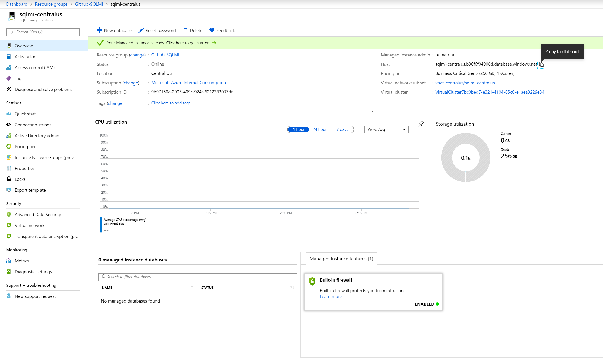Click Managed Instance ready banner
The height and width of the screenshot is (364, 603).
pyautogui.click(x=345, y=43)
